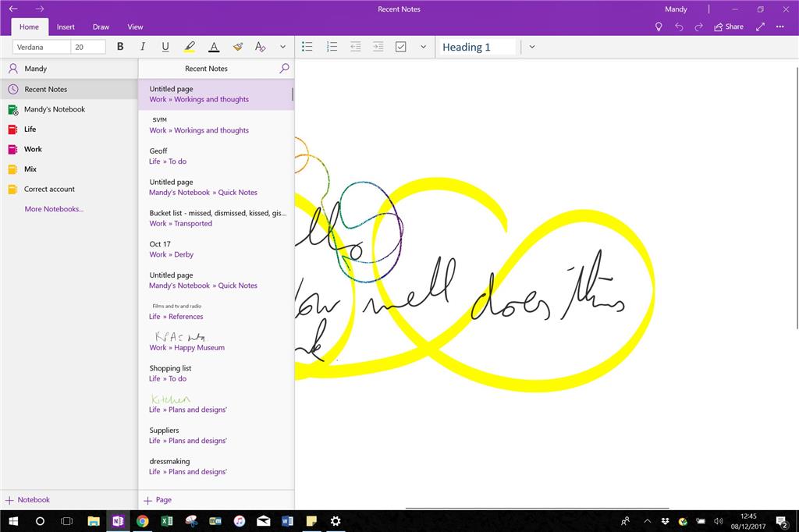799x532 pixels.
Task: Undo the last action
Action: 679,27
